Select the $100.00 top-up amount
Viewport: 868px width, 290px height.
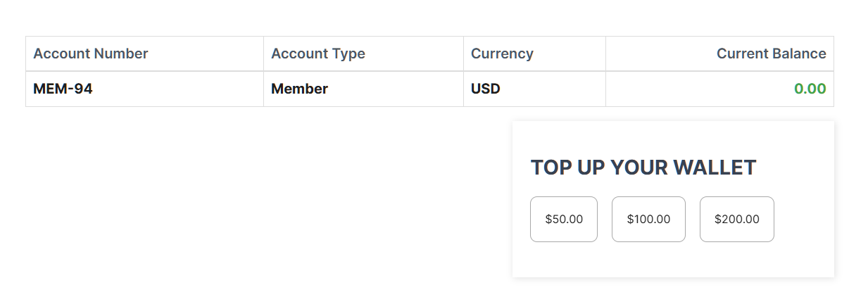point(648,219)
